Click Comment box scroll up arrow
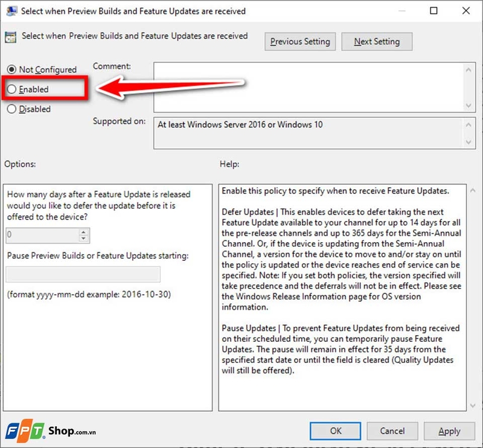The image size is (483, 448). (x=469, y=70)
